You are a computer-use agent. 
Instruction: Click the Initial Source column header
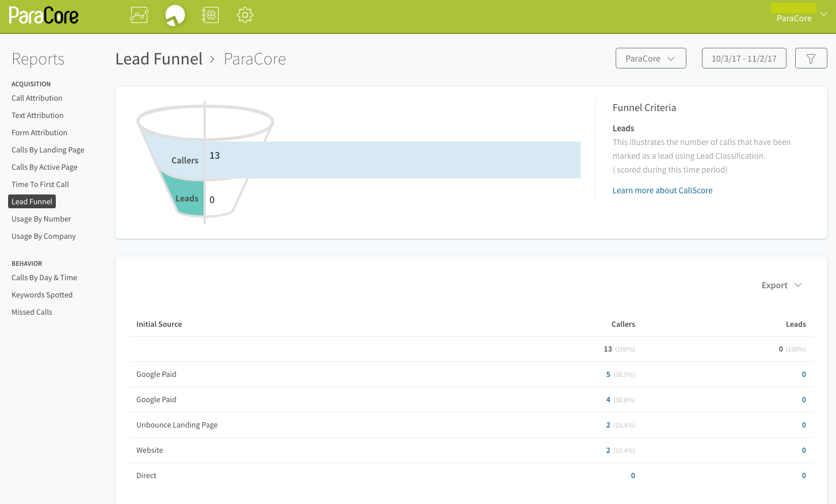pyautogui.click(x=159, y=324)
